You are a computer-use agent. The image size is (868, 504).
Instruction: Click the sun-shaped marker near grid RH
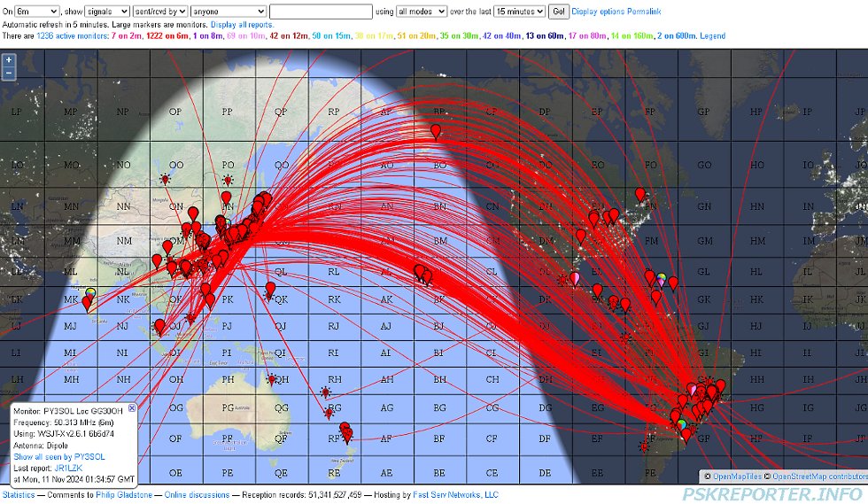coord(326,392)
